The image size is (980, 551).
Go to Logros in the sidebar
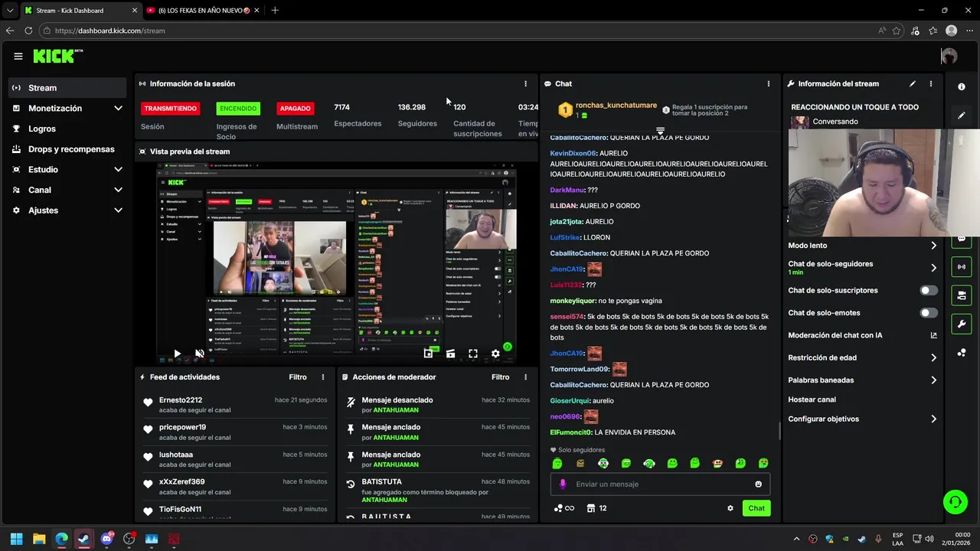tap(67, 129)
